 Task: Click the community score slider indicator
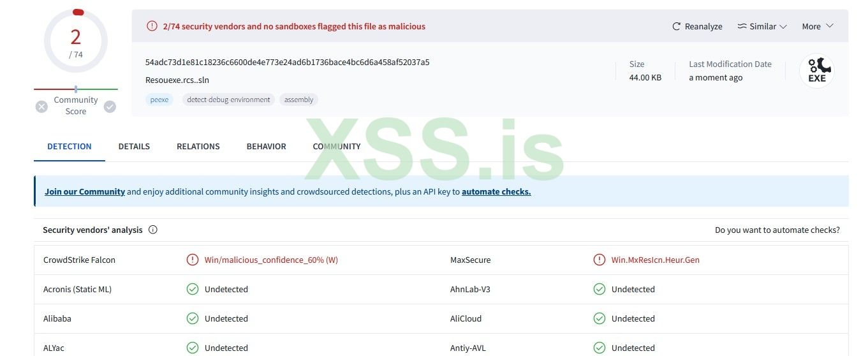click(76, 89)
